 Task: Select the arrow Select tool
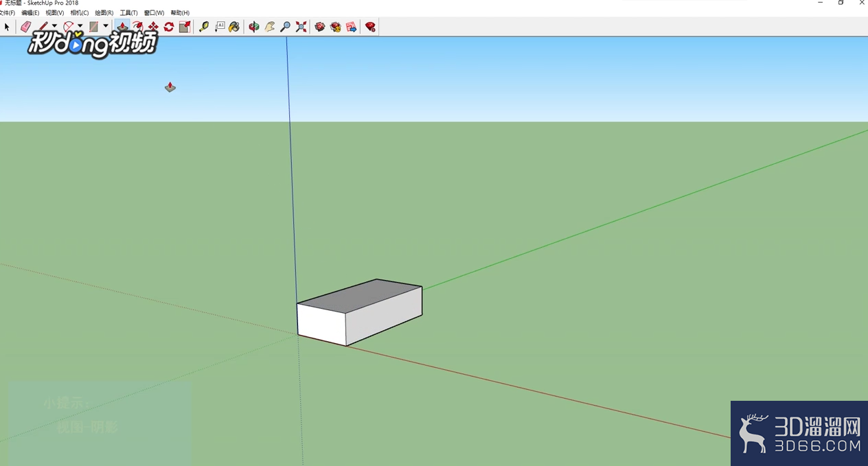pos(7,27)
